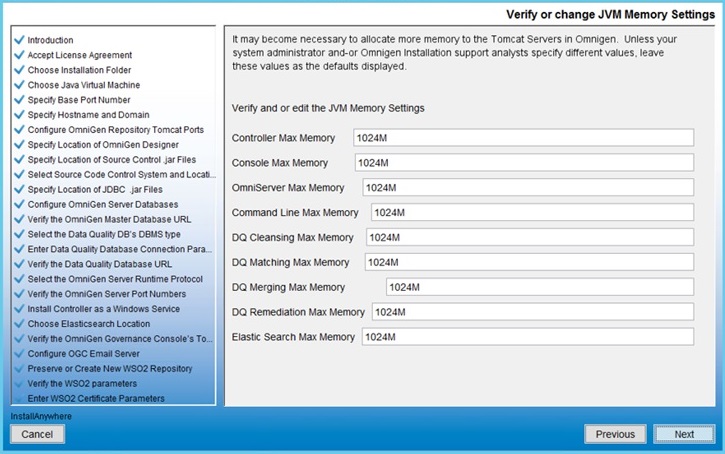Click the checkmark beside Introduction step
Image resolution: width=725 pixels, height=454 pixels.
coord(19,40)
